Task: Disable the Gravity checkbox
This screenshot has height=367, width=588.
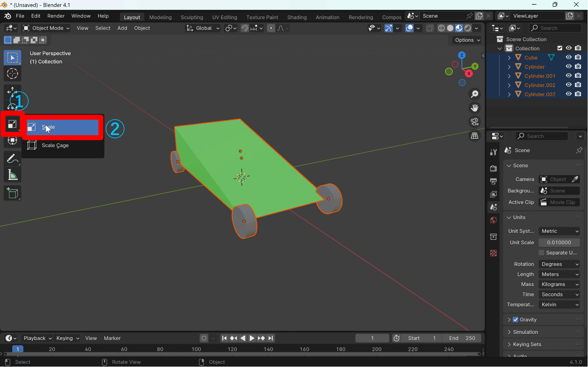Action: pyautogui.click(x=516, y=320)
